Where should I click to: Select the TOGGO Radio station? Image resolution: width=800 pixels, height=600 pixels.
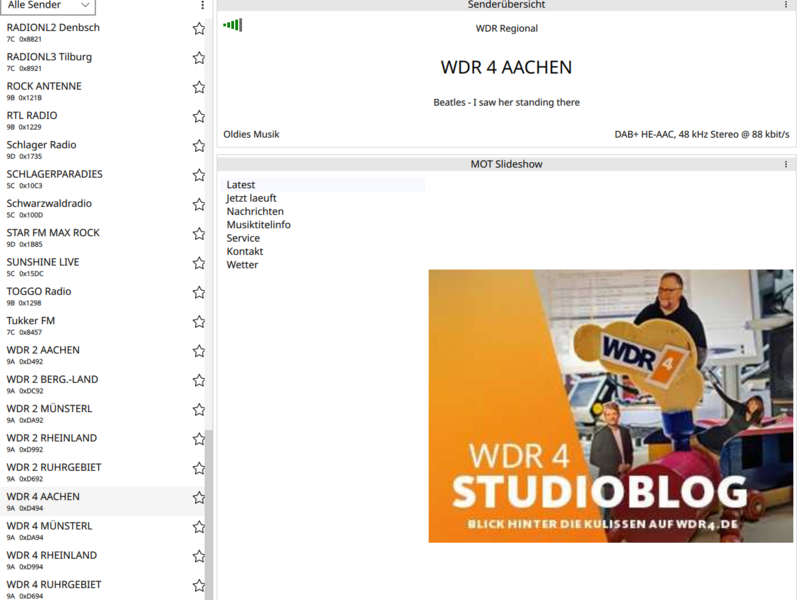(x=102, y=296)
